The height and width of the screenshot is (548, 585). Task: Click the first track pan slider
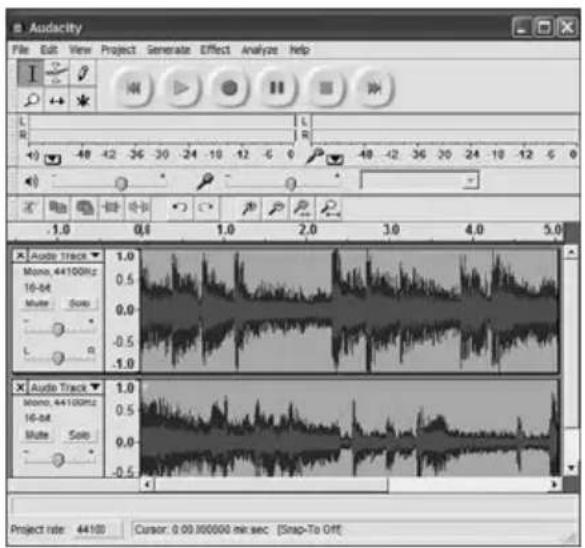tap(57, 358)
